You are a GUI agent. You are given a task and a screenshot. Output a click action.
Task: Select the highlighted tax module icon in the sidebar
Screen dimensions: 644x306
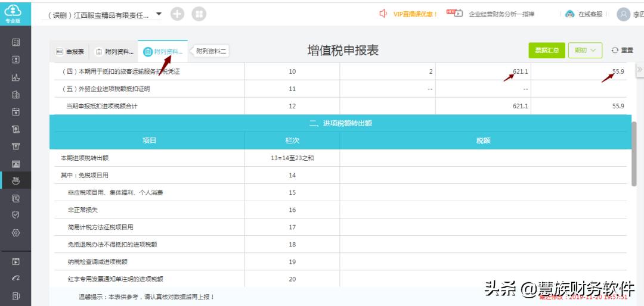click(x=16, y=181)
